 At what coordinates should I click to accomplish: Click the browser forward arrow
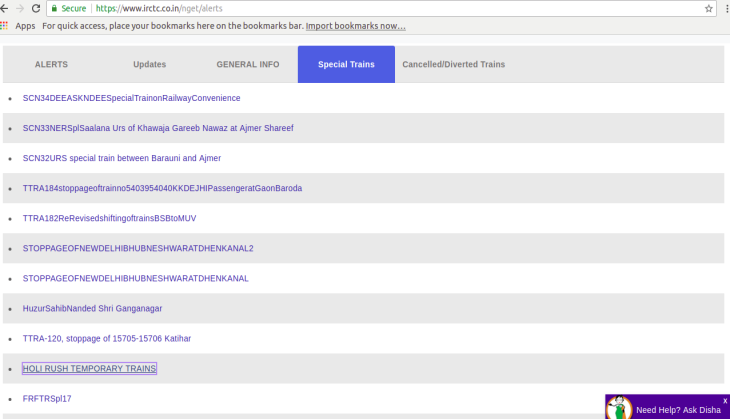(x=20, y=8)
